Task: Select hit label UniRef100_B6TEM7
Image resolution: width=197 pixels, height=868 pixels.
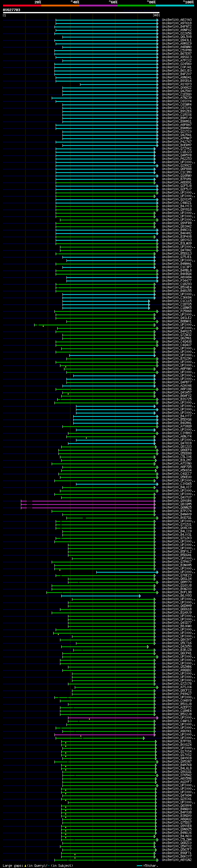Action: tap(176, 54)
